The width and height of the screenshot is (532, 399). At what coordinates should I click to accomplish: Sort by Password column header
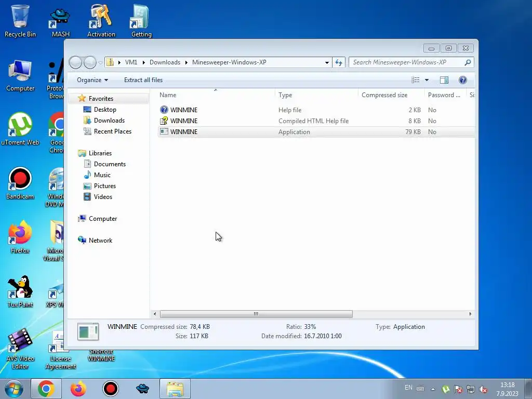click(x=445, y=95)
